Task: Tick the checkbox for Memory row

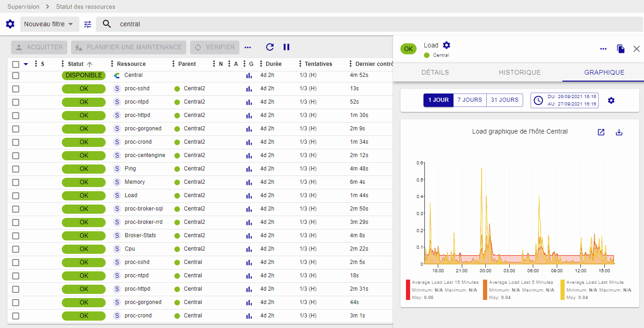Action: pos(16,182)
